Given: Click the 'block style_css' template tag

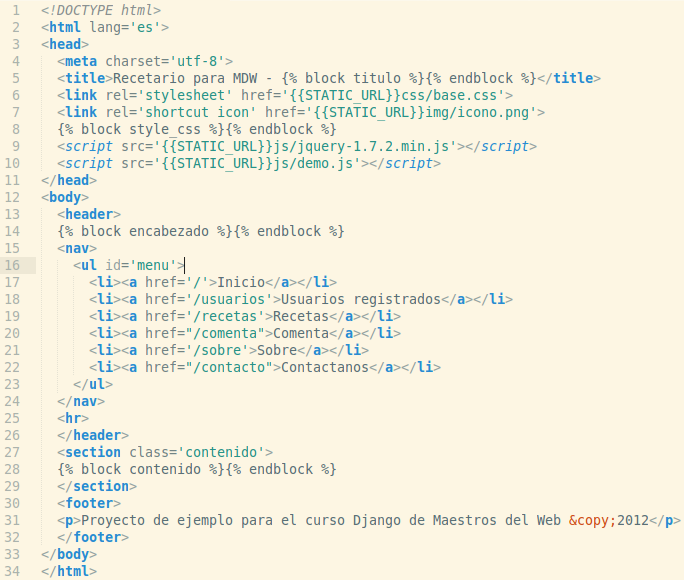Looking at the screenshot, I should click(141, 129).
